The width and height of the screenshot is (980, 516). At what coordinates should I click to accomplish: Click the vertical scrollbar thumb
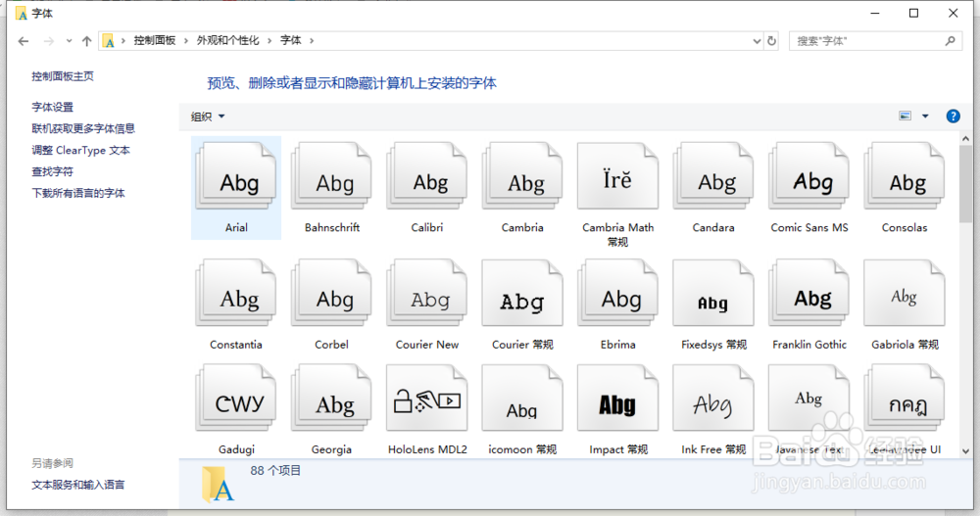(x=965, y=184)
